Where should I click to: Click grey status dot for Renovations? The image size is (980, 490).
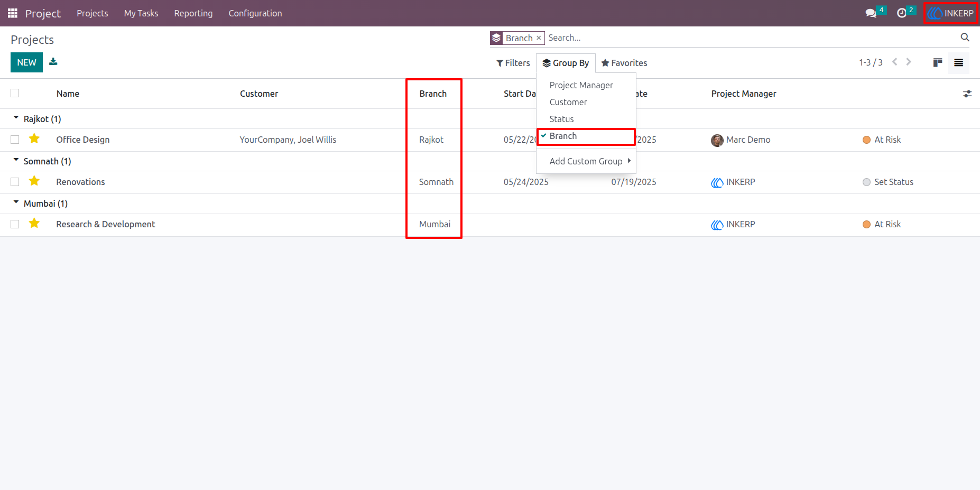[x=866, y=182]
